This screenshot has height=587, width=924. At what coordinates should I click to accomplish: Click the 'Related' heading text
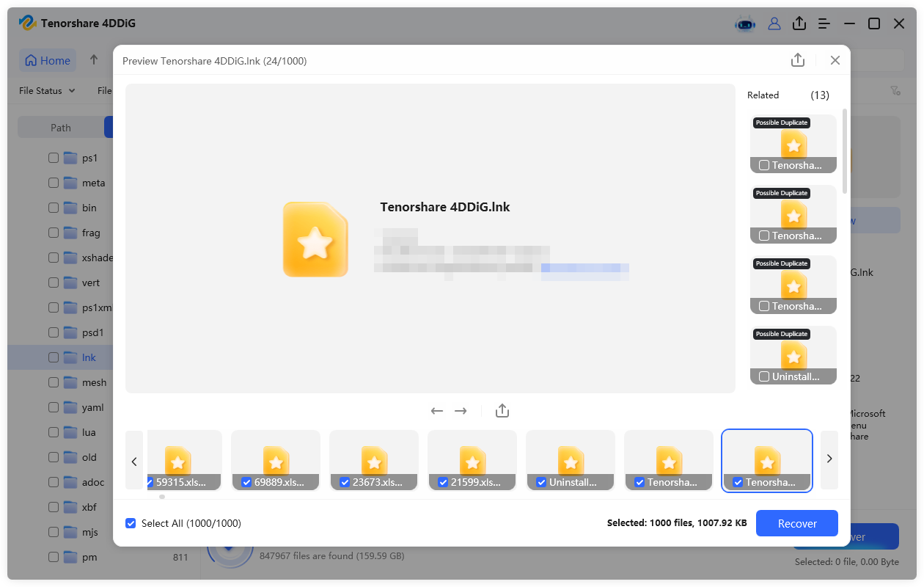point(763,95)
